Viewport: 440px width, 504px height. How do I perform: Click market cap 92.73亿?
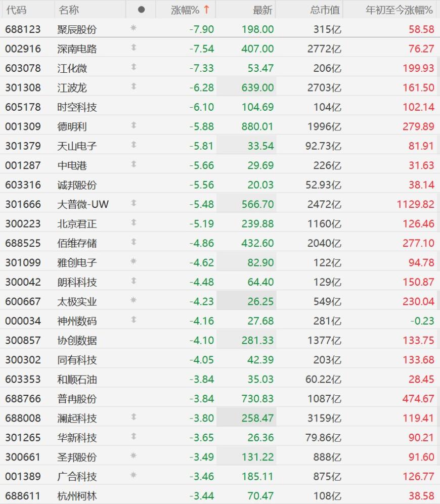click(x=323, y=146)
